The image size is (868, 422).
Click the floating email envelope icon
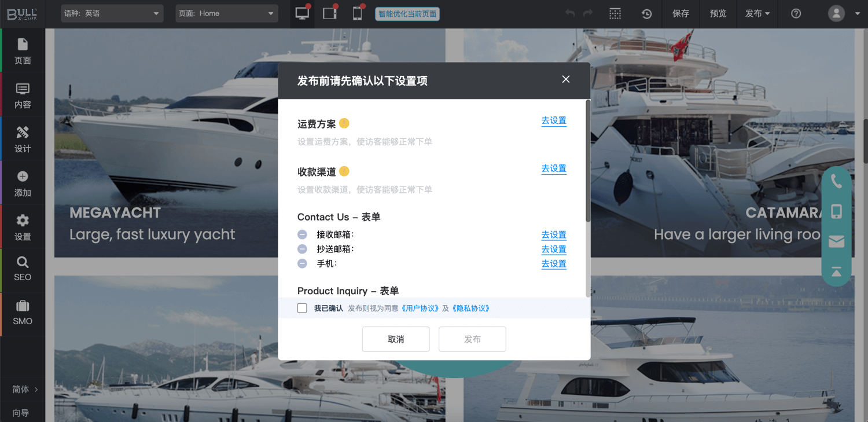point(836,241)
